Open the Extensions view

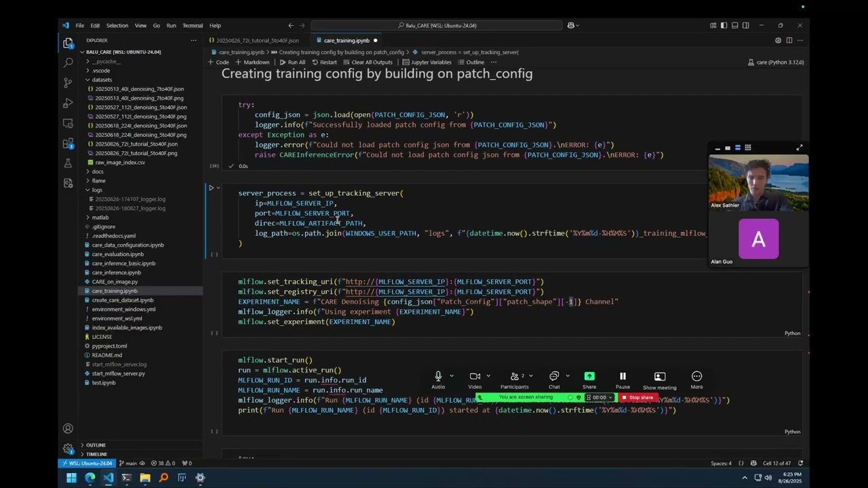coord(68,144)
